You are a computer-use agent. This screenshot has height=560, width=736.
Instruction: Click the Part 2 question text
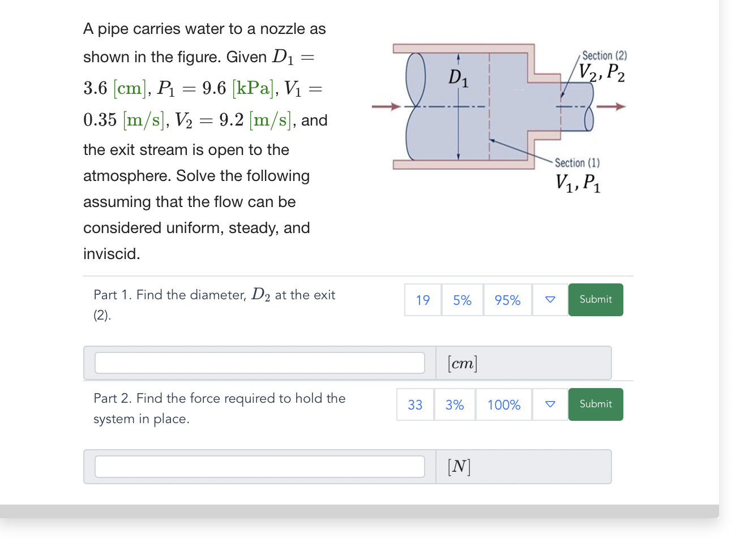point(219,408)
